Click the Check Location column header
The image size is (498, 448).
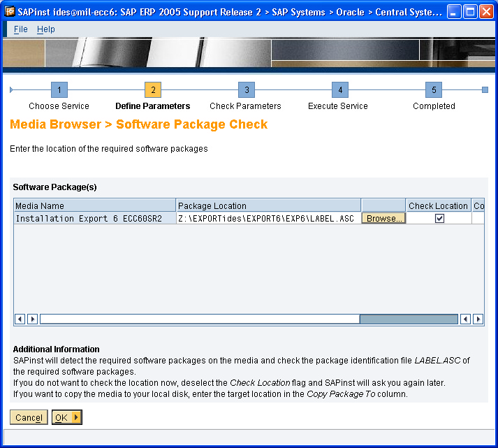click(438, 205)
